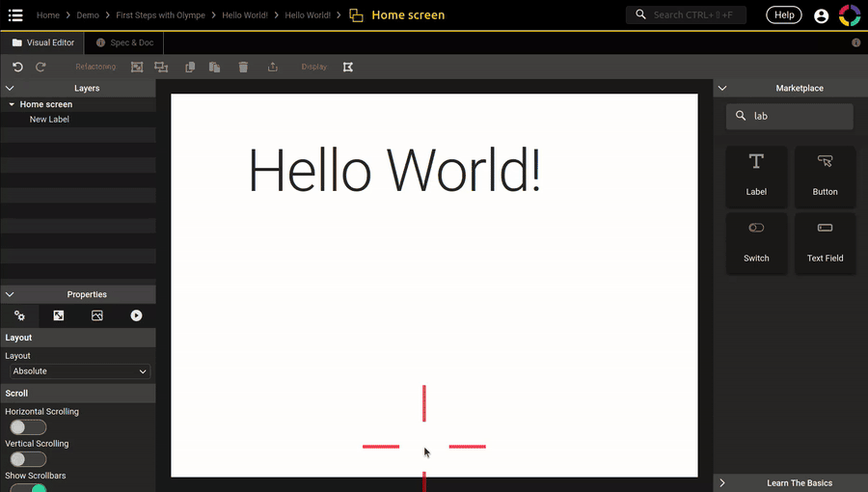Click the redo arrow in the toolbar
Image resolution: width=868 pixels, height=492 pixels.
coord(41,67)
